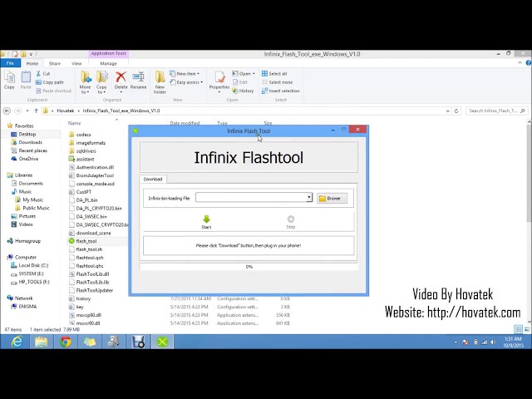This screenshot has height=399, width=532.
Task: Switch to the Share ribbon tab
Action: pos(54,63)
